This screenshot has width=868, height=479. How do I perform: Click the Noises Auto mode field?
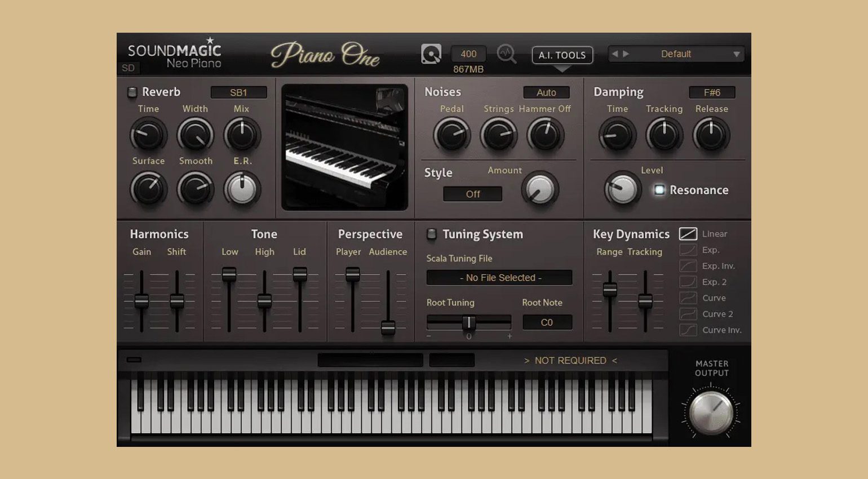click(546, 92)
